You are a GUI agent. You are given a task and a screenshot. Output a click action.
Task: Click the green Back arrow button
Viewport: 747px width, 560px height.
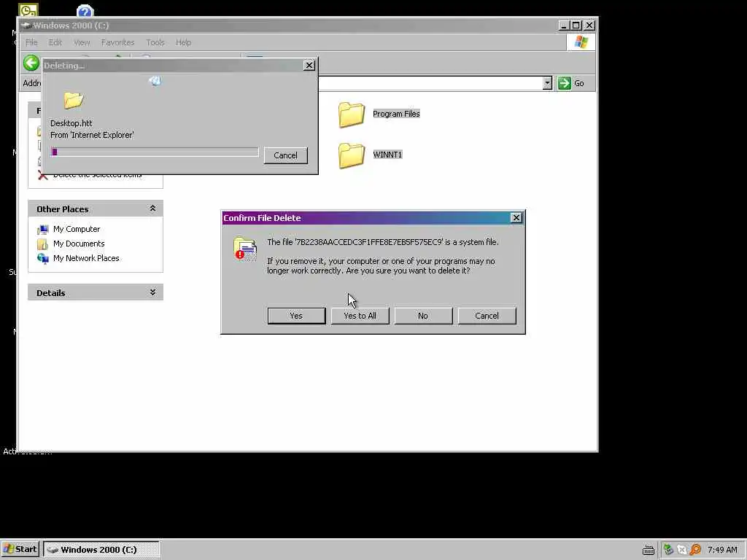click(31, 63)
